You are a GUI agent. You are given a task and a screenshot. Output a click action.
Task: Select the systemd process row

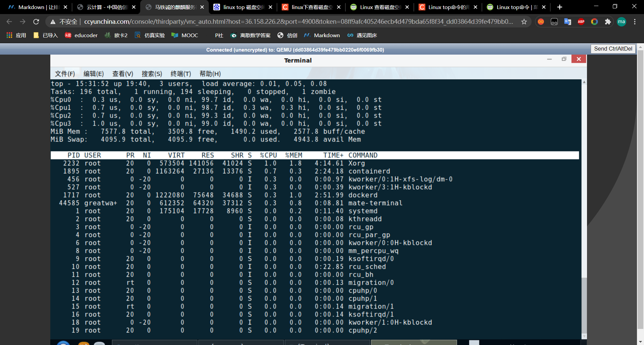(x=315, y=211)
